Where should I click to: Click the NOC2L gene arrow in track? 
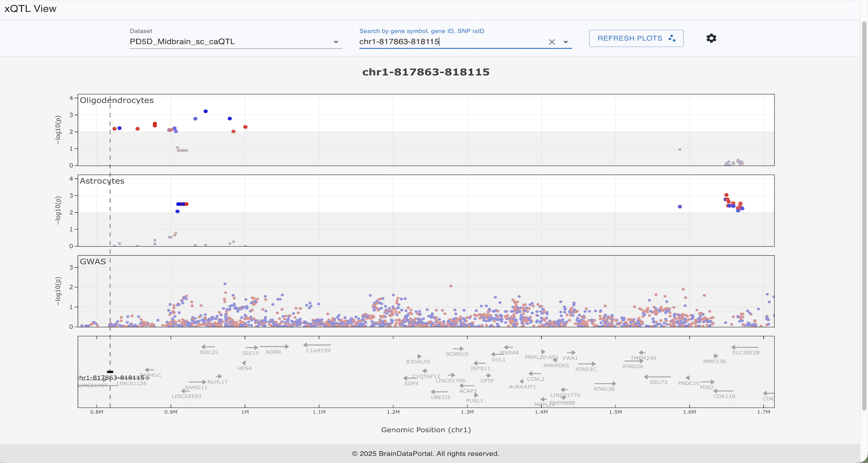click(x=208, y=346)
